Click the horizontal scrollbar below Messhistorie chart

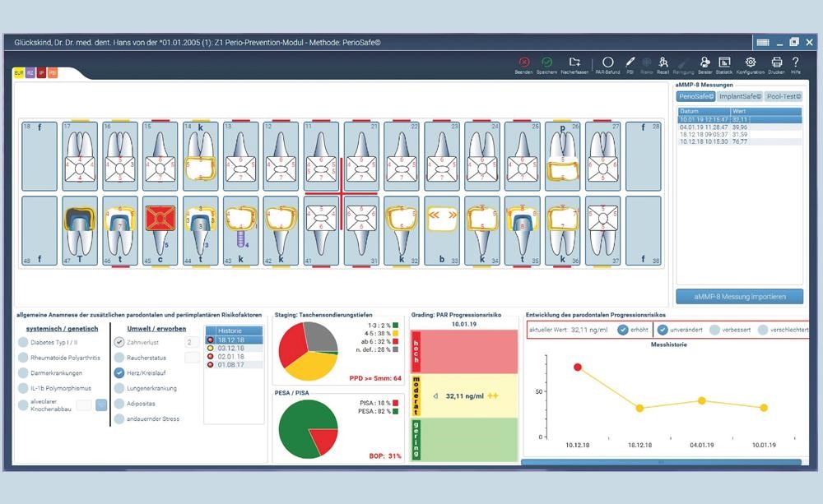[x=660, y=462]
